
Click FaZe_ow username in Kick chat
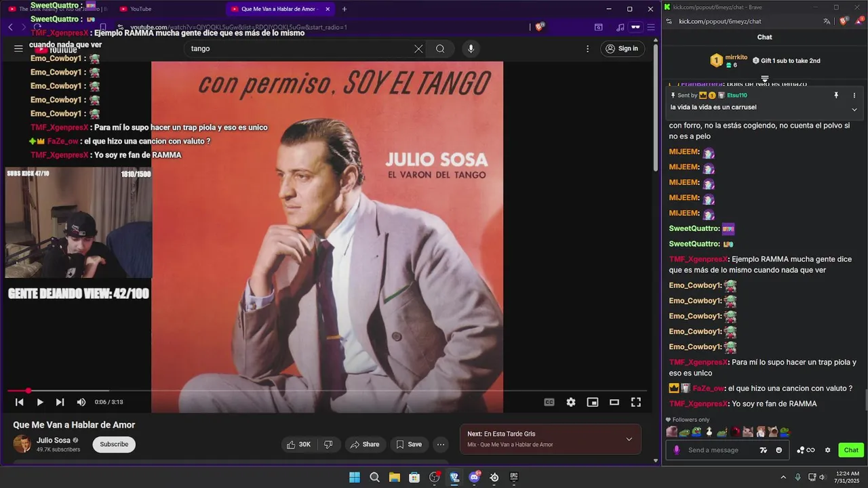coord(708,388)
